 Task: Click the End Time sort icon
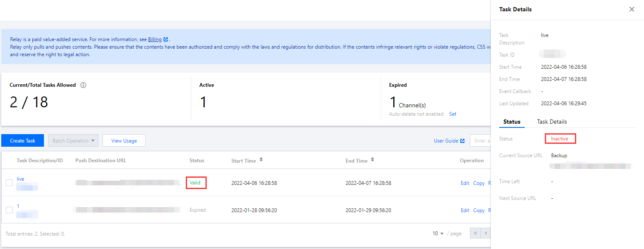(372, 160)
